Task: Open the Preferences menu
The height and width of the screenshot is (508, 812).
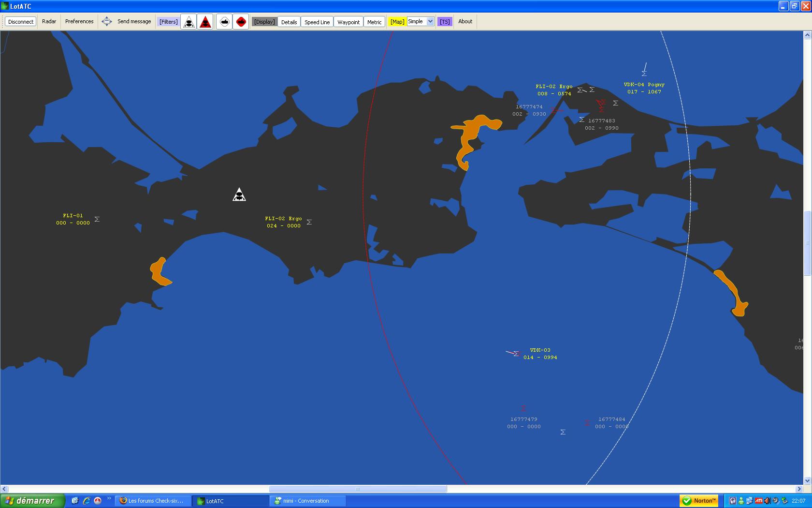Action: click(79, 21)
